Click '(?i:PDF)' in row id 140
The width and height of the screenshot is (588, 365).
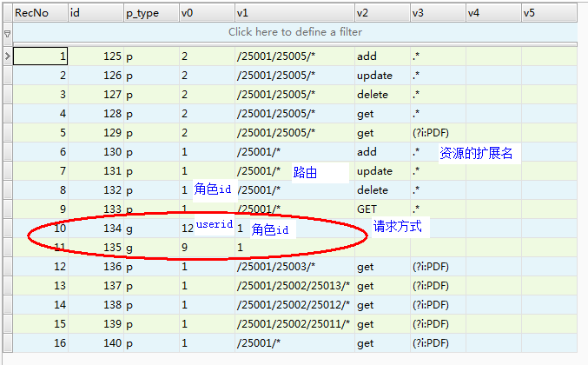click(431, 343)
